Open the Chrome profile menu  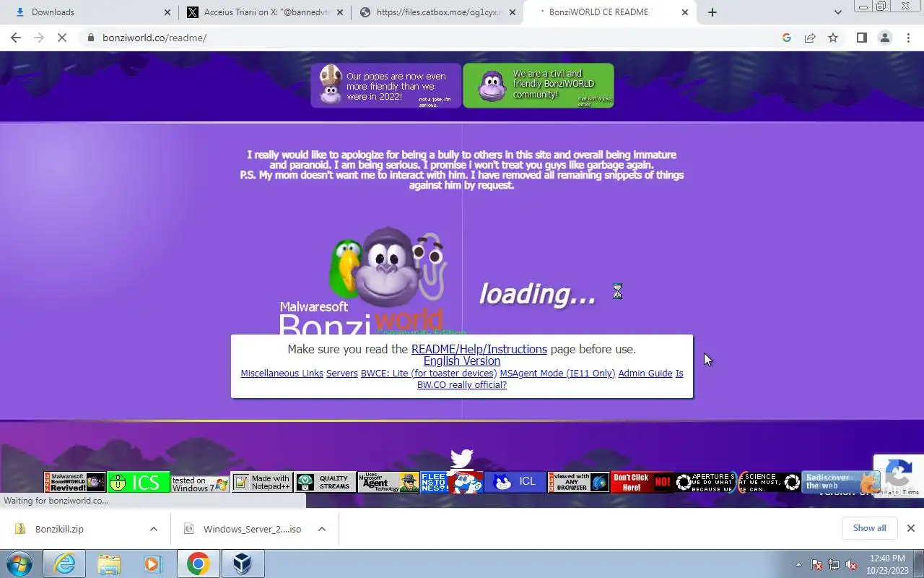(x=884, y=38)
